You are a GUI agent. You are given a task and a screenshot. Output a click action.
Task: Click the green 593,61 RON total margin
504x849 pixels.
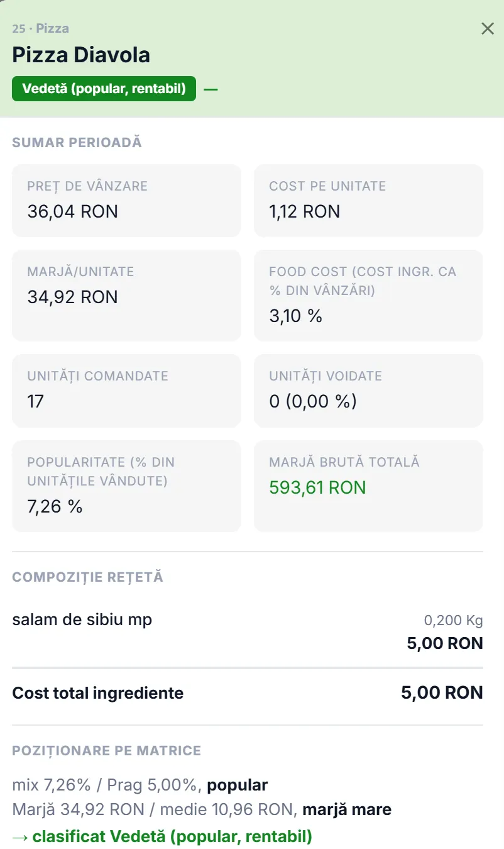point(317,487)
